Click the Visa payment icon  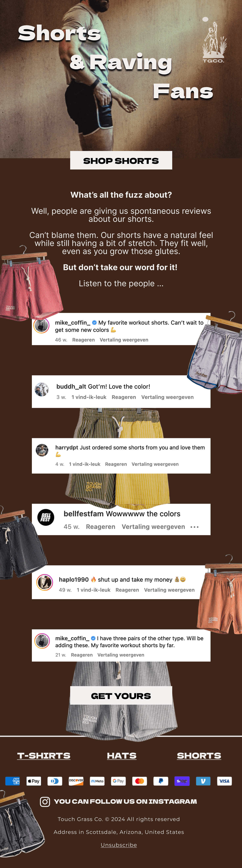[224, 781]
